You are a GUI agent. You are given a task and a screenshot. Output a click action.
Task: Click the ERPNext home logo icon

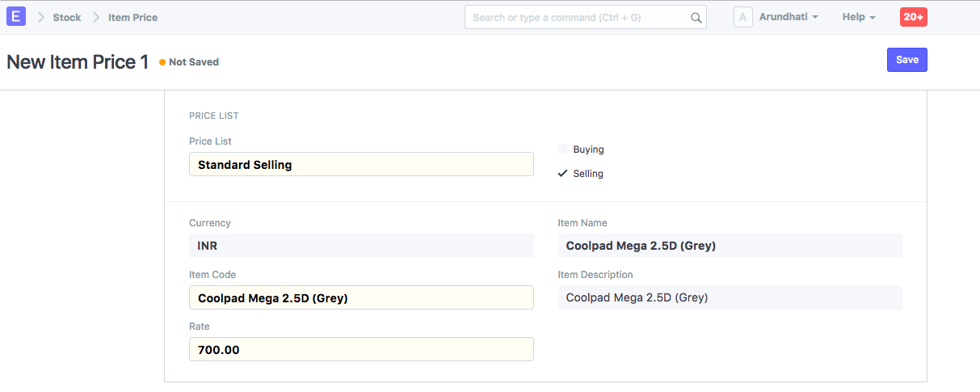click(x=16, y=16)
